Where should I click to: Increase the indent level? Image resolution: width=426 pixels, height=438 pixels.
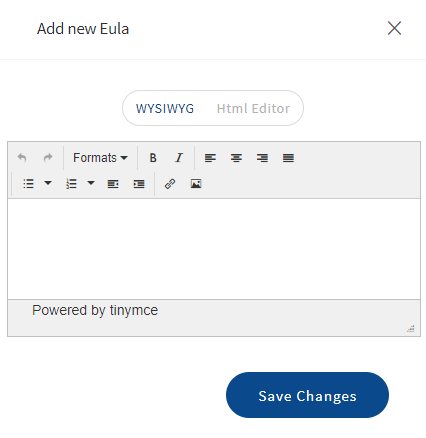pyautogui.click(x=139, y=184)
